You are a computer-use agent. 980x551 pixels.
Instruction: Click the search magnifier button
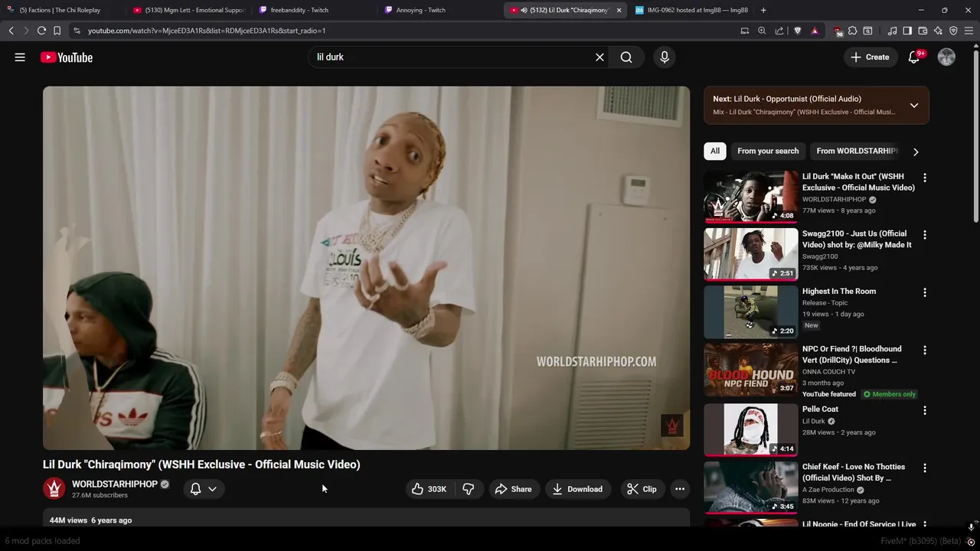[x=626, y=57]
